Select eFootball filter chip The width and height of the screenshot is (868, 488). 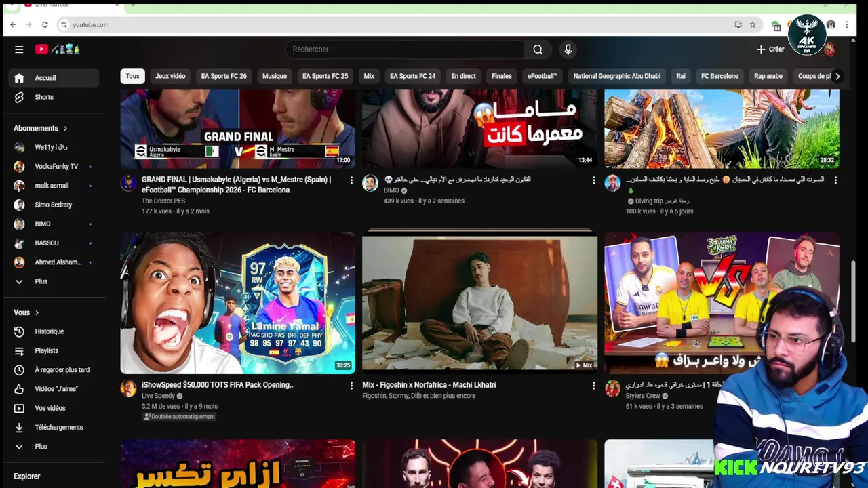tap(542, 76)
